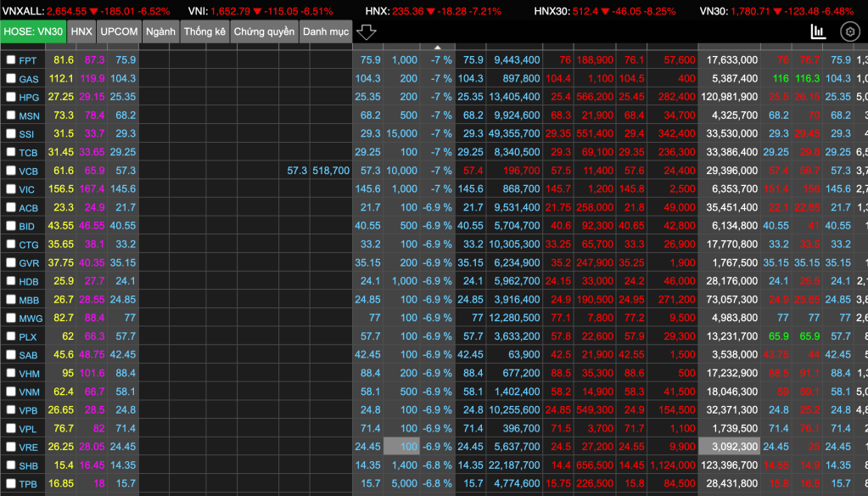This screenshot has height=496, width=868.
Task: Go to the Chứng quyền tab
Action: 265,31
